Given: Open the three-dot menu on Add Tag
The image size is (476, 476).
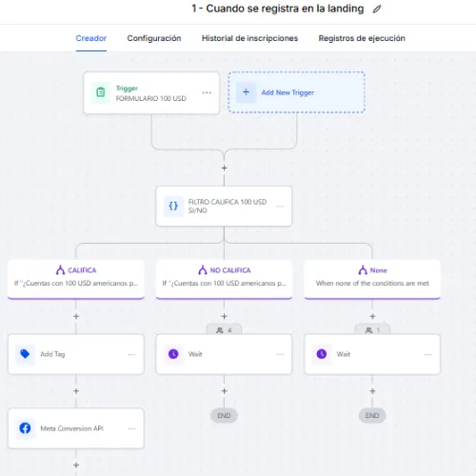Looking at the screenshot, I should coord(131,354).
